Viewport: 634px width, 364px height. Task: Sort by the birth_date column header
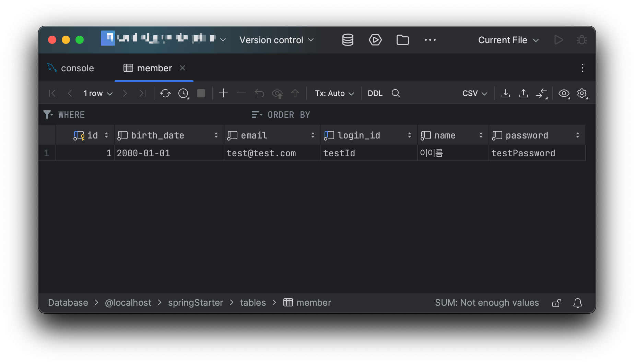tap(169, 135)
